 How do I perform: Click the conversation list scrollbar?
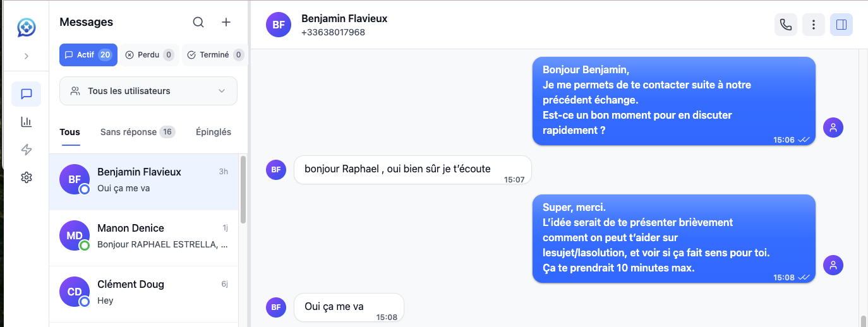point(243,189)
